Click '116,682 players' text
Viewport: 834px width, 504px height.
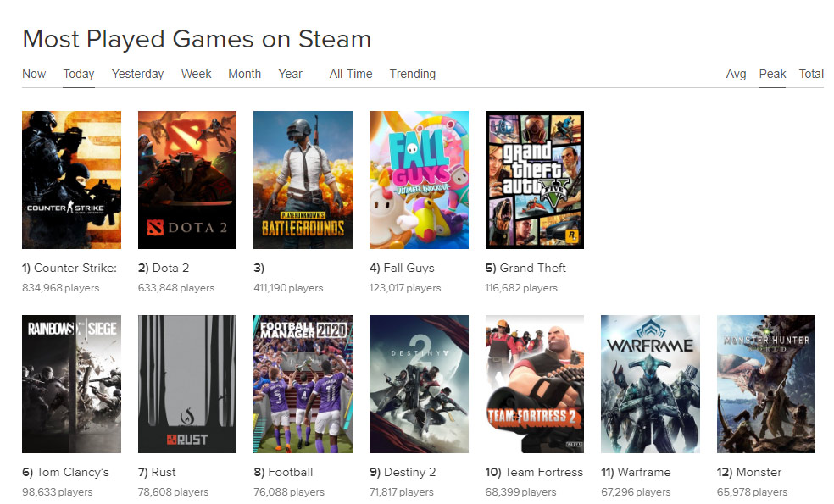(521, 288)
